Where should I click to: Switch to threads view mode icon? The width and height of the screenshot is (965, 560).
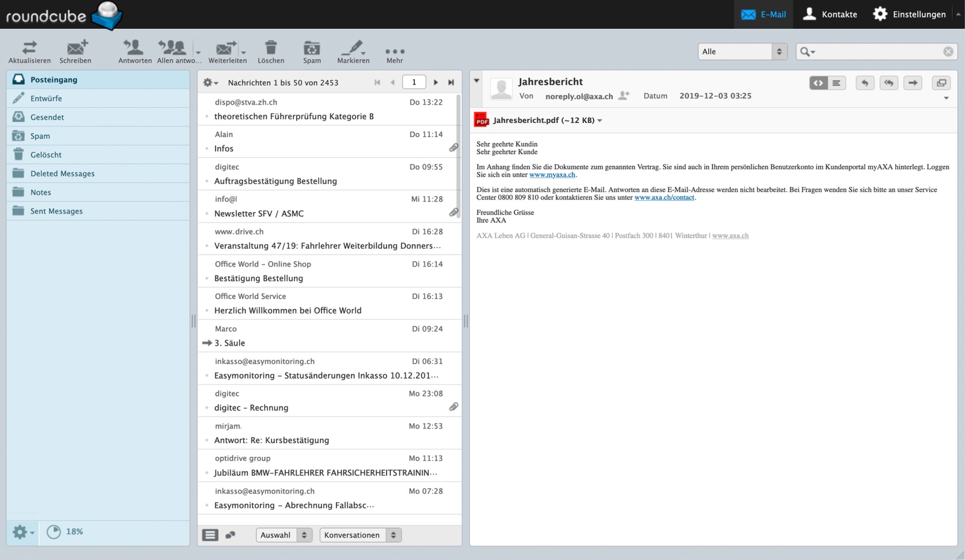(230, 535)
